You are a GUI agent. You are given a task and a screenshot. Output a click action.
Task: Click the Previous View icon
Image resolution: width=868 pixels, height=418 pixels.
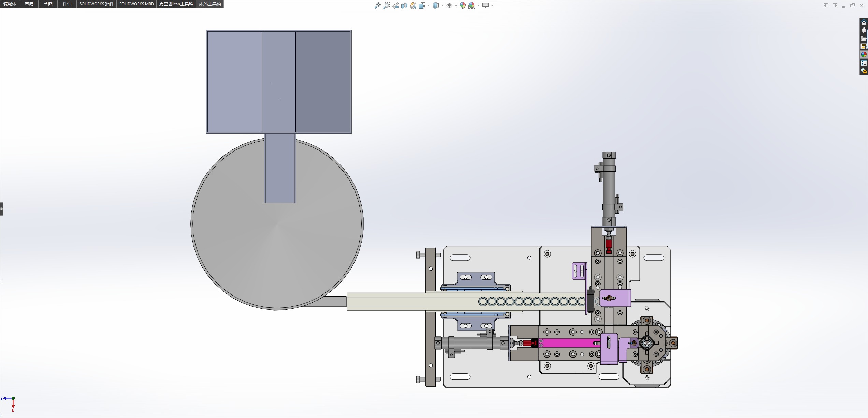tap(395, 5)
